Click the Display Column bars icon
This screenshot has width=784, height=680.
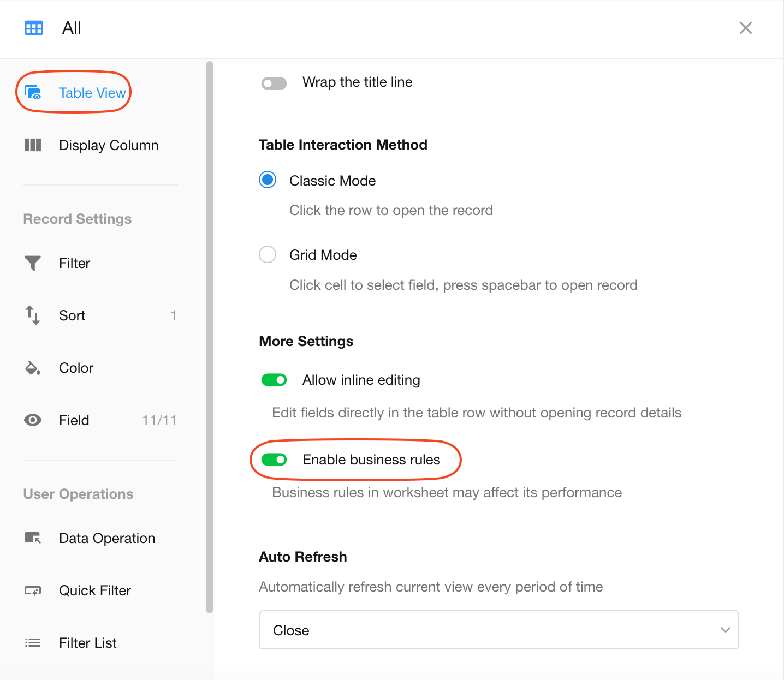click(33, 145)
